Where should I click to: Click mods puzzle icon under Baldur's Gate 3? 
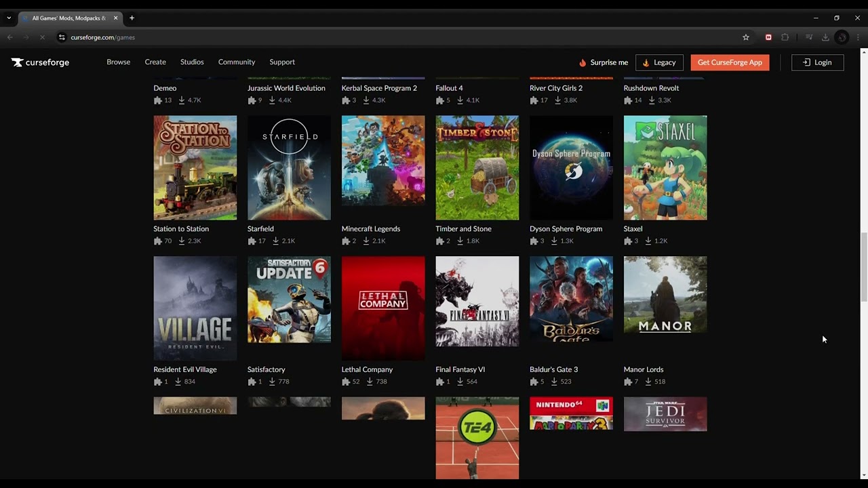tap(534, 382)
